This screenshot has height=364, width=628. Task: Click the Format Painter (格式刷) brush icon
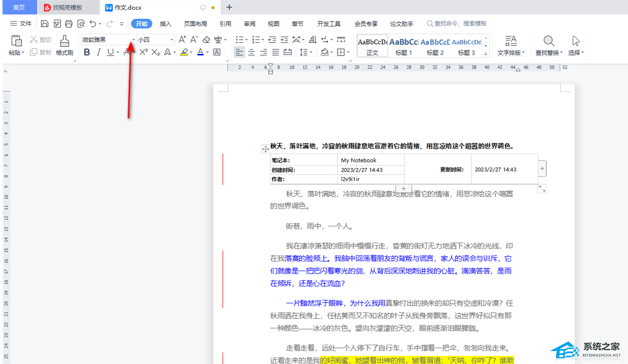pos(64,41)
